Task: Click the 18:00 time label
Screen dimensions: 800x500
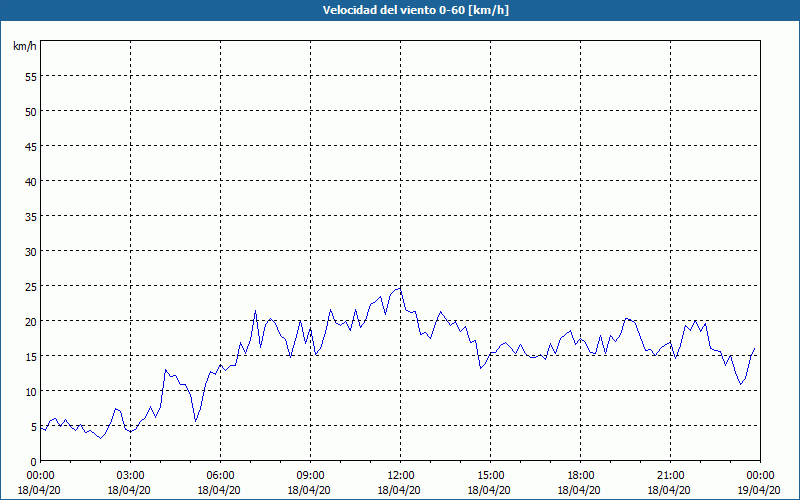Action: (x=580, y=476)
